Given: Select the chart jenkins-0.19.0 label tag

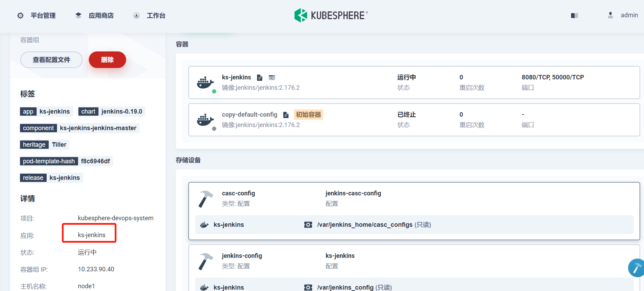Looking at the screenshot, I should pos(112,111).
